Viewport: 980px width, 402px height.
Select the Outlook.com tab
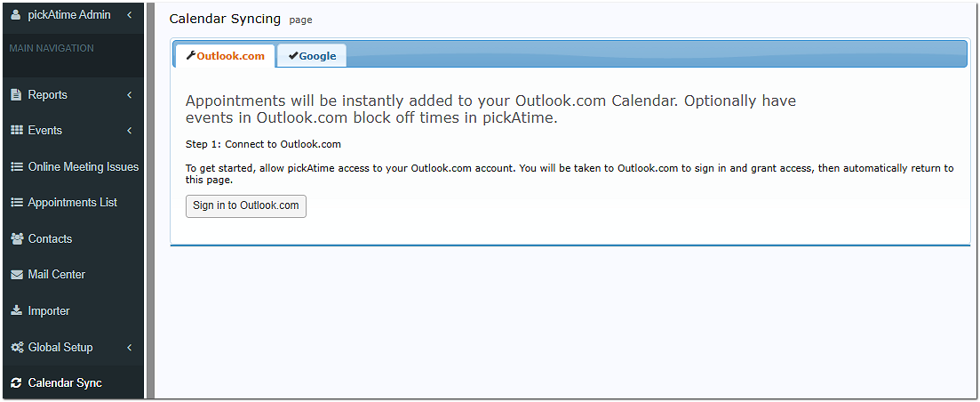pos(226,56)
